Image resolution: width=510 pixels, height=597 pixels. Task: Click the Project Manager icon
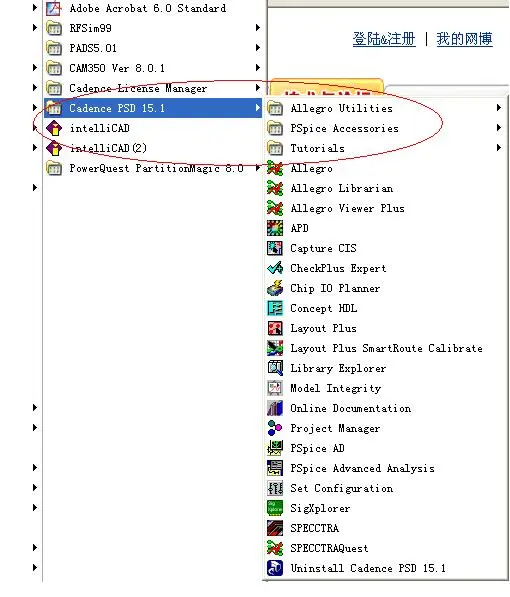[x=275, y=428]
